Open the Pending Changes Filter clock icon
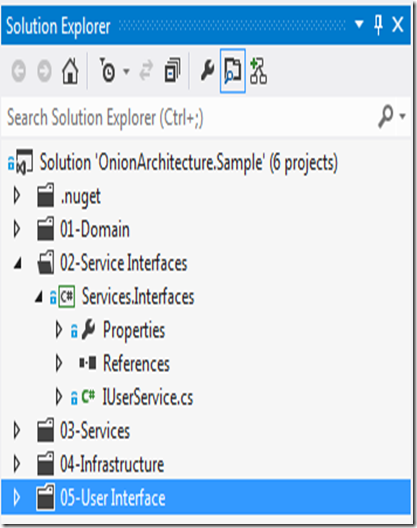417x528 pixels. coord(107,70)
